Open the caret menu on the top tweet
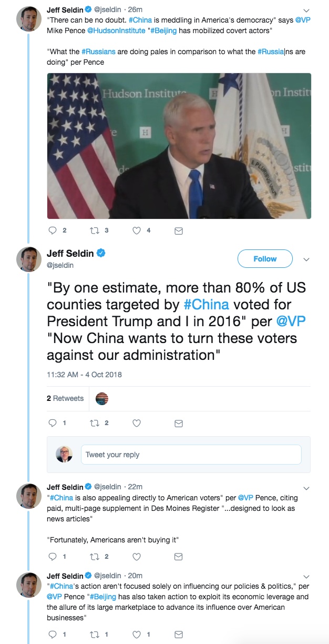The width and height of the screenshot is (329, 644). (x=307, y=10)
